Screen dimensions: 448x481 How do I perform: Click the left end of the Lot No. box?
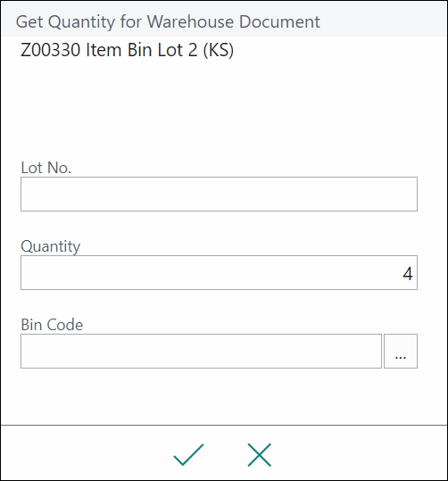click(28, 194)
